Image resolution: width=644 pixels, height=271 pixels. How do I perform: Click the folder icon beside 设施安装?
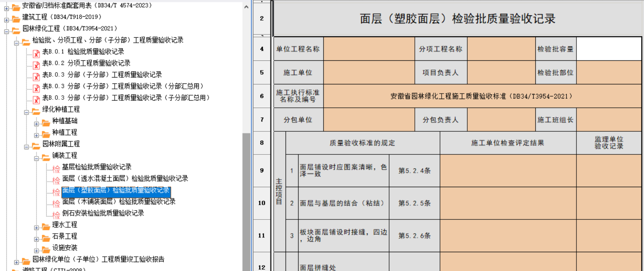(46, 249)
